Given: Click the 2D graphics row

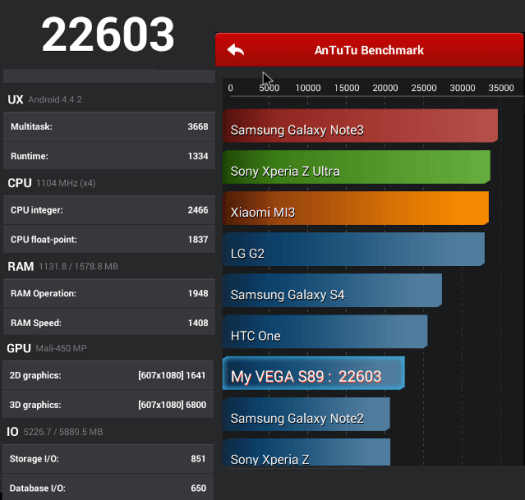Looking at the screenshot, I should (x=108, y=375).
